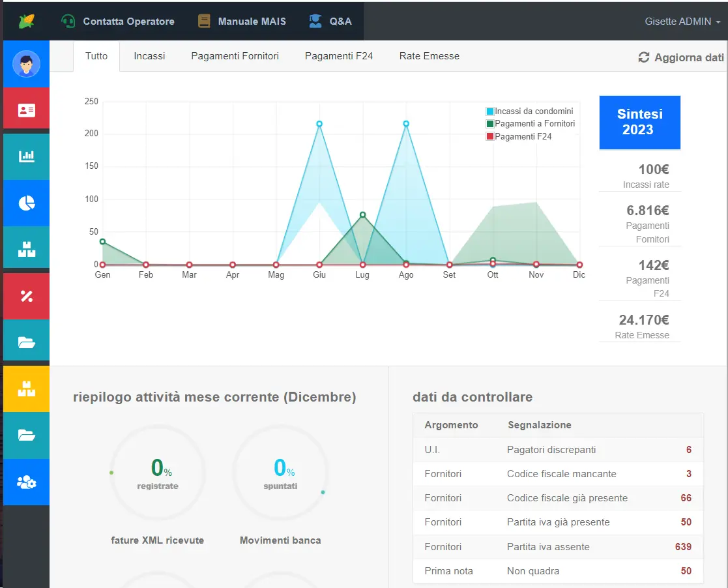Click the book icon beside Manuale MAIS
728x588 pixels.
coord(204,22)
